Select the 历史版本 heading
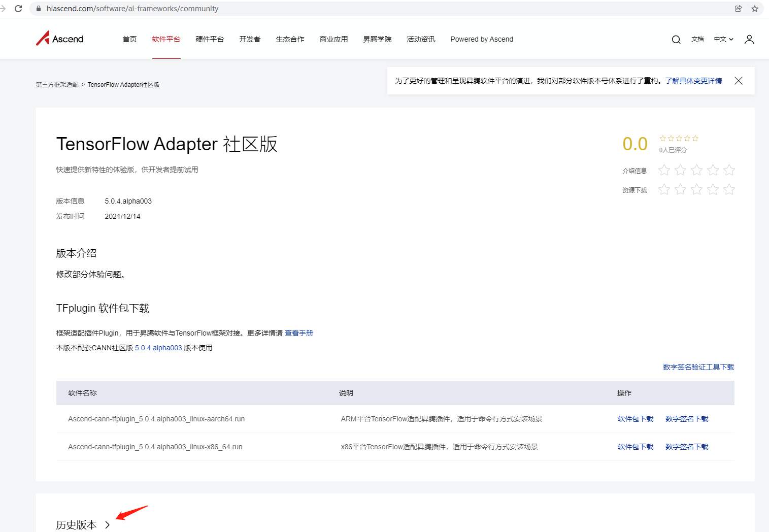The image size is (769, 532). click(x=76, y=525)
